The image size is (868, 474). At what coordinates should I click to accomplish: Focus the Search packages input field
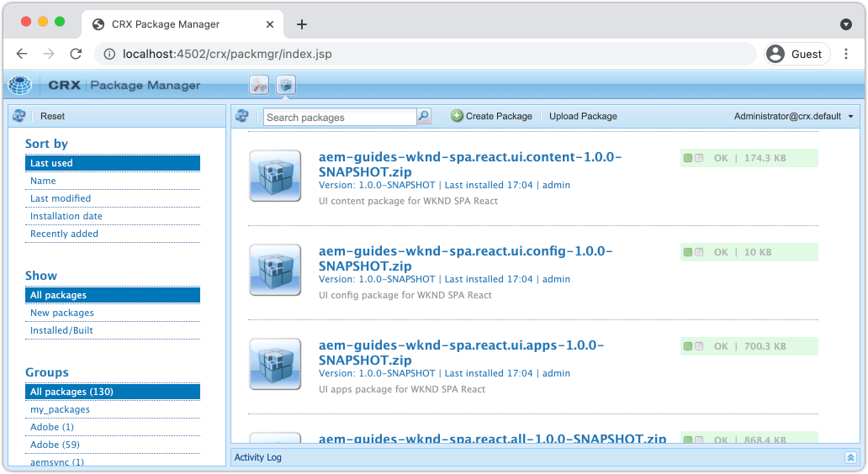(x=340, y=117)
